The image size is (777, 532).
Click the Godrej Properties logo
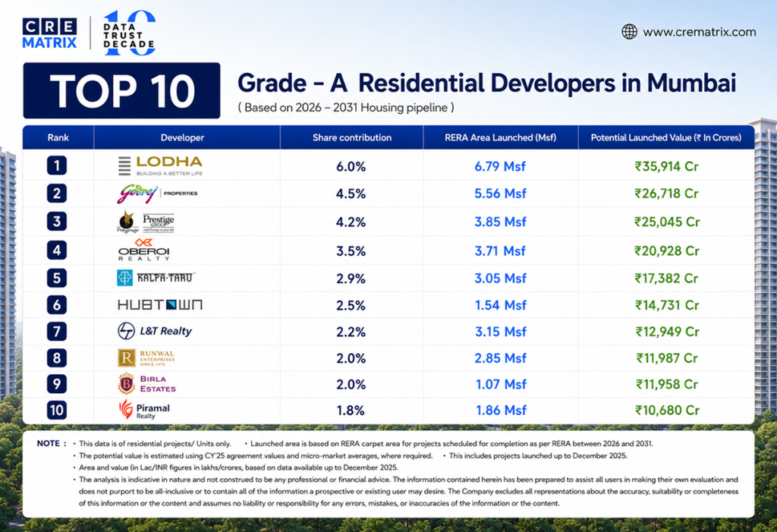[x=157, y=194]
